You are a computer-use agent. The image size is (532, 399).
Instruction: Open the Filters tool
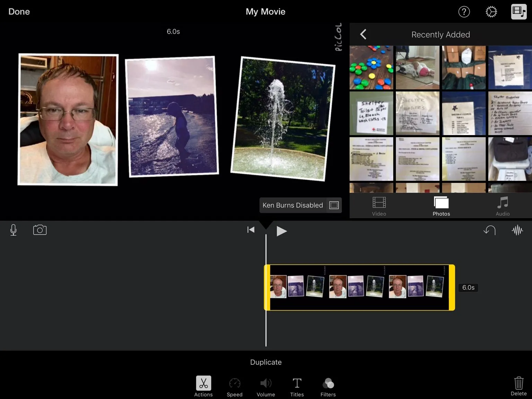point(328,387)
